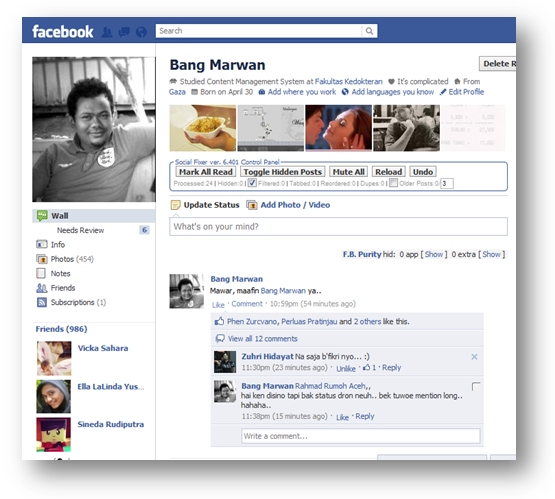This screenshot has height=499, width=555.
Task: Click the Friends (986) heading
Action: point(61,329)
